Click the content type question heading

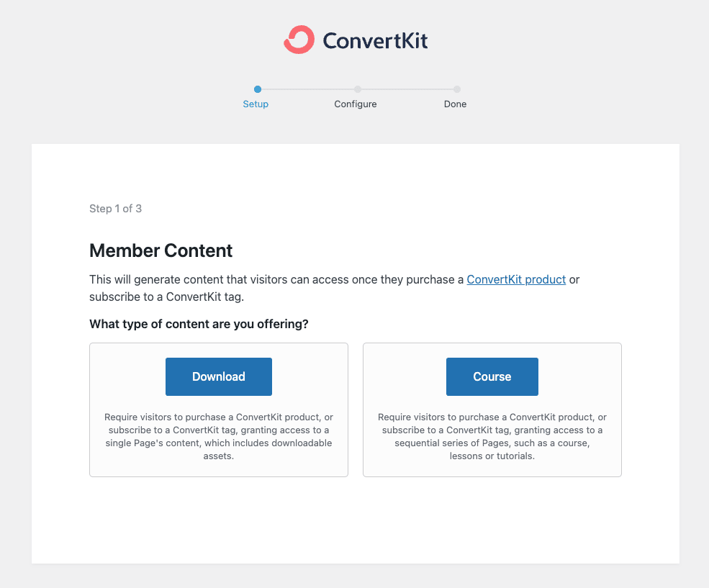tap(199, 324)
